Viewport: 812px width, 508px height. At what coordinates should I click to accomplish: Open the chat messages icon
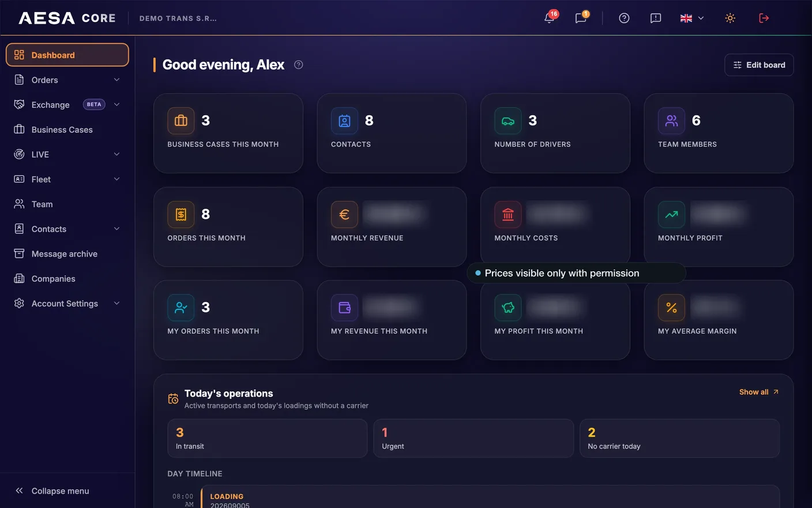581,18
